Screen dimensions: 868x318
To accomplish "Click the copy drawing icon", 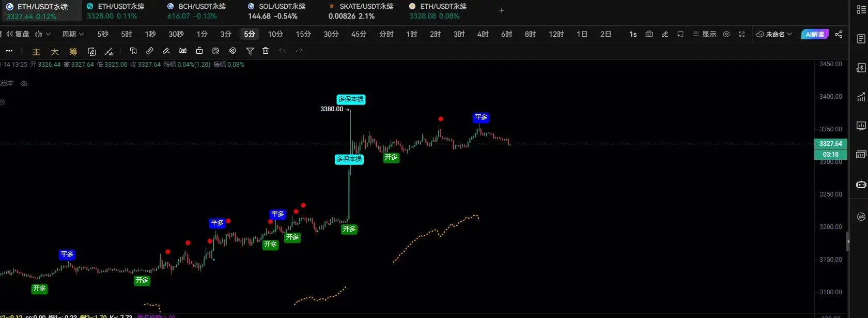I will tap(133, 51).
